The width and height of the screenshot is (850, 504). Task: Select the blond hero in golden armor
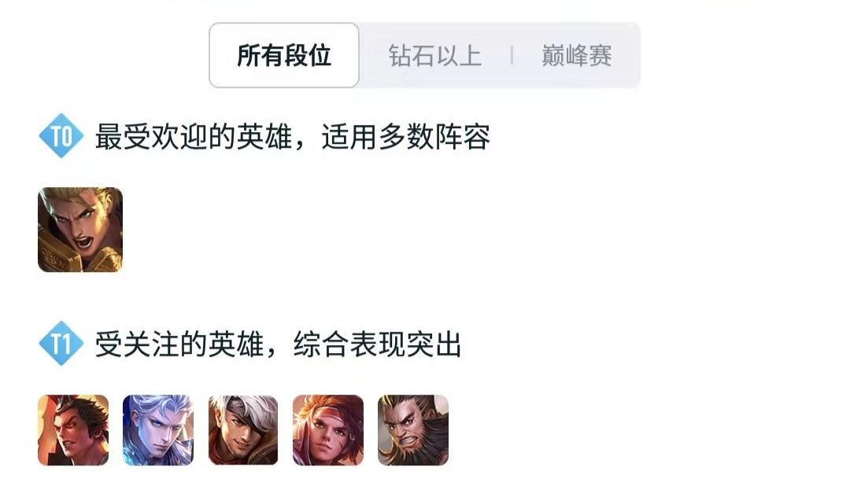80,230
